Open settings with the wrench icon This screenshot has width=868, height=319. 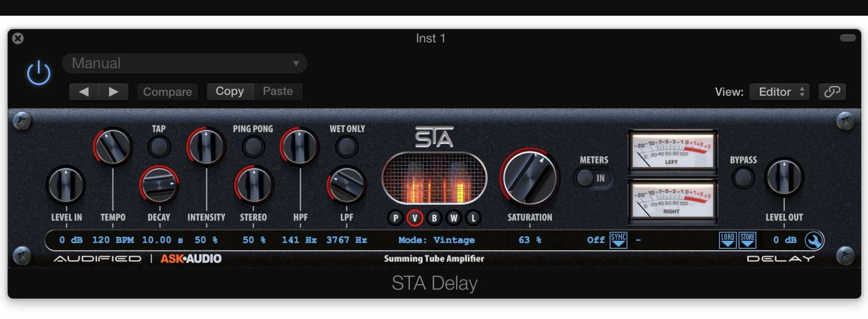coord(814,240)
